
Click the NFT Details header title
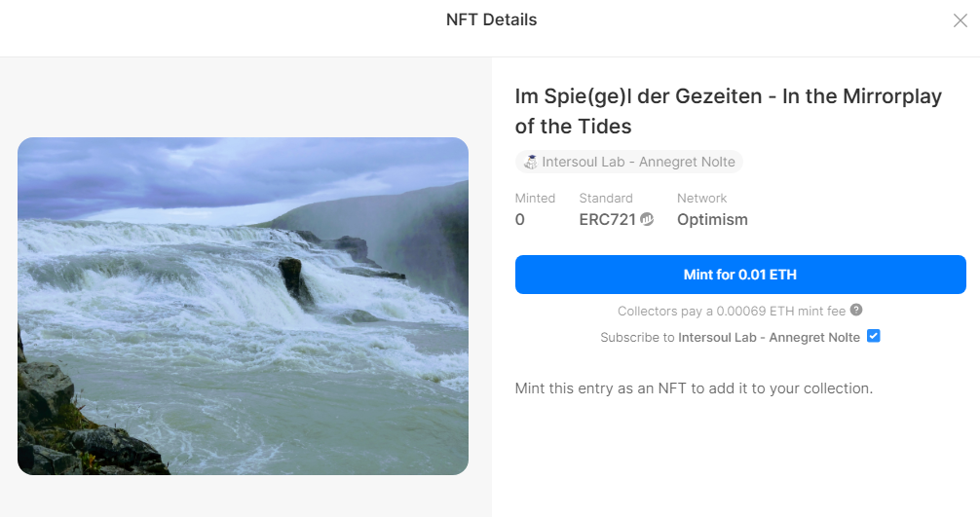click(x=491, y=20)
